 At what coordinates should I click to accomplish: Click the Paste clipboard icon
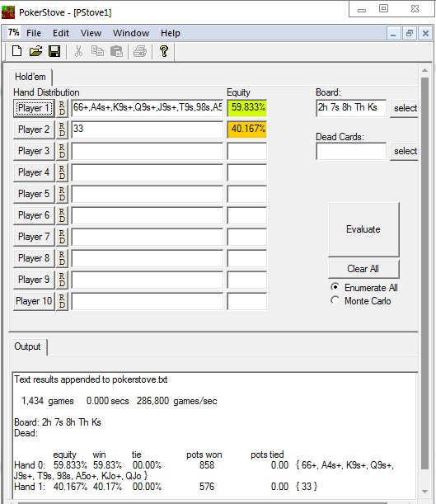pos(116,51)
